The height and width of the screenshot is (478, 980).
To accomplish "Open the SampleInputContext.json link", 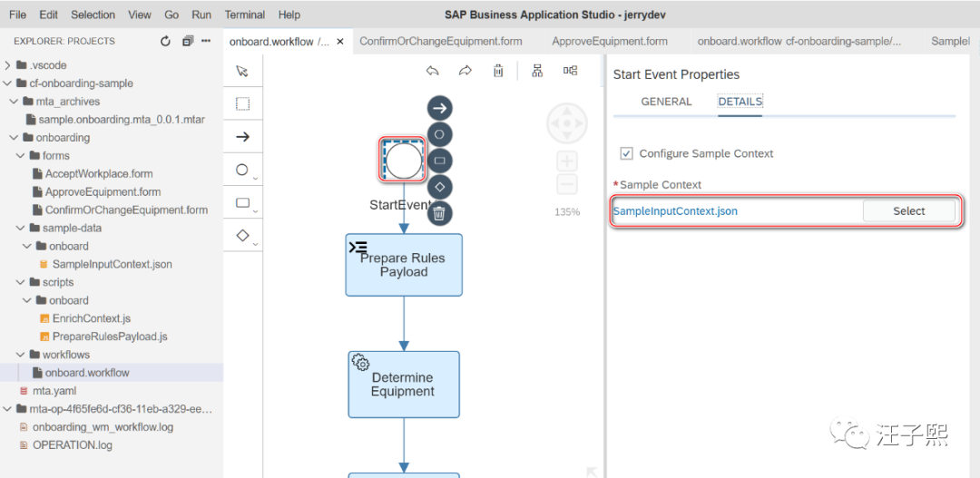I will click(675, 211).
